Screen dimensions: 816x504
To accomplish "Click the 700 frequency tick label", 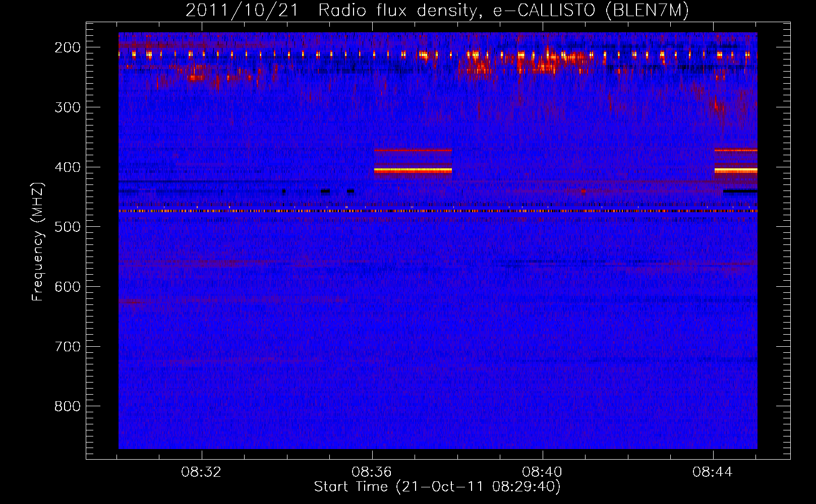I will [x=68, y=347].
